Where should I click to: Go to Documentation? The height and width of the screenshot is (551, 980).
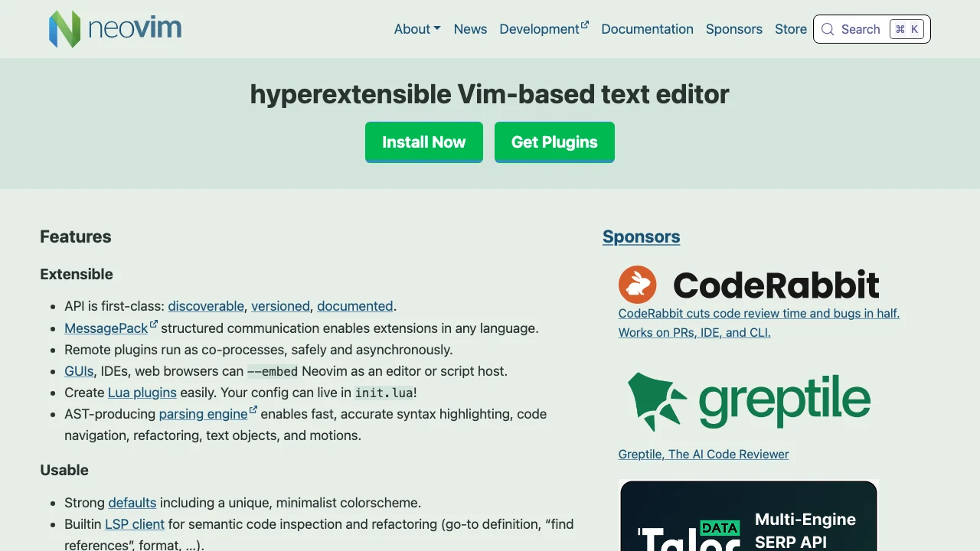coord(647,29)
